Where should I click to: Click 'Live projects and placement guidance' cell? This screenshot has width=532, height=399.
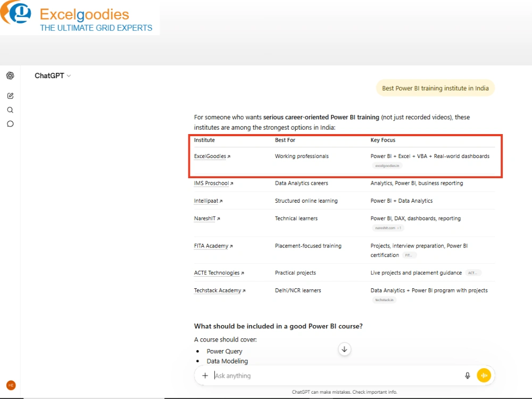point(416,273)
